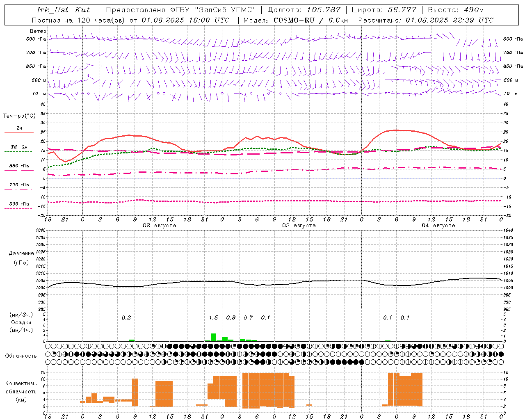Select the Прогноз на 120 часа(ов) text
Screen dimensions: 525x420
tap(79, 20)
